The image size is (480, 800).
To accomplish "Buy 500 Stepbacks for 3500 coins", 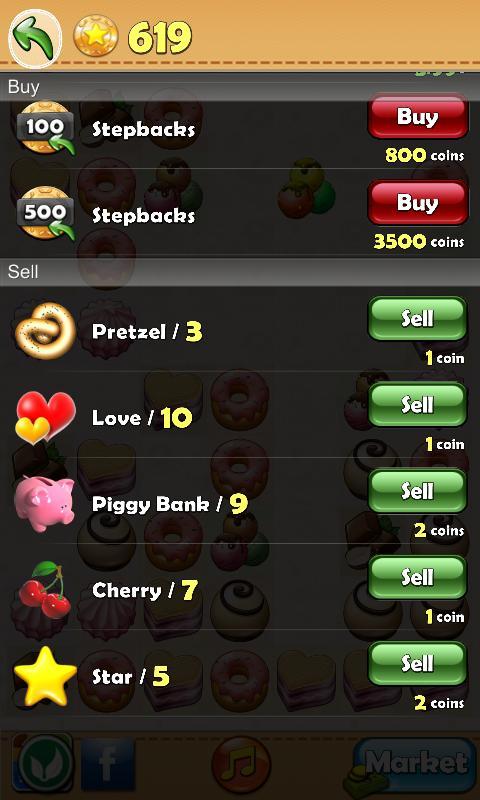I will click(x=417, y=203).
